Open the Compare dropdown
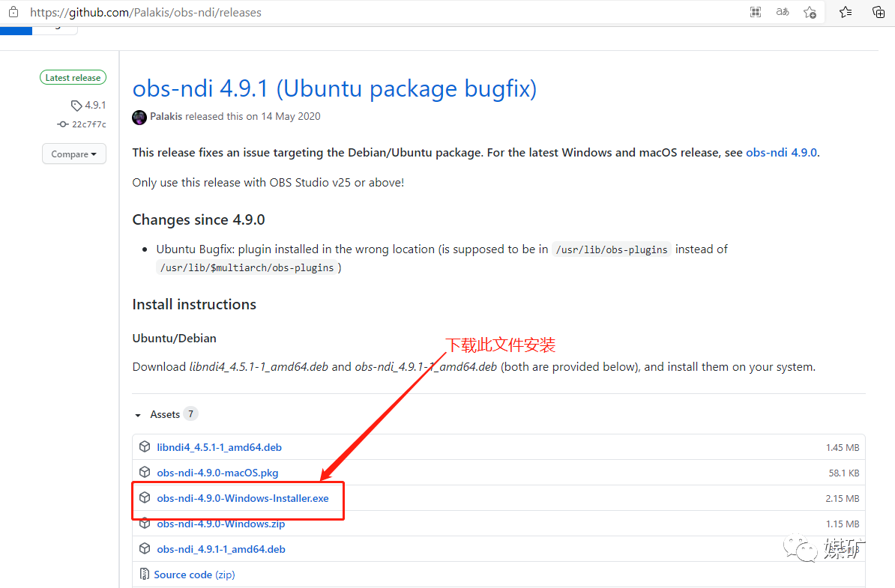The width and height of the screenshot is (895, 588). (x=73, y=154)
